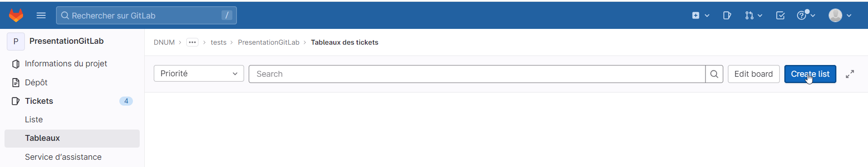Open the hamburger navigation menu
The height and width of the screenshot is (167, 868).
(x=41, y=15)
